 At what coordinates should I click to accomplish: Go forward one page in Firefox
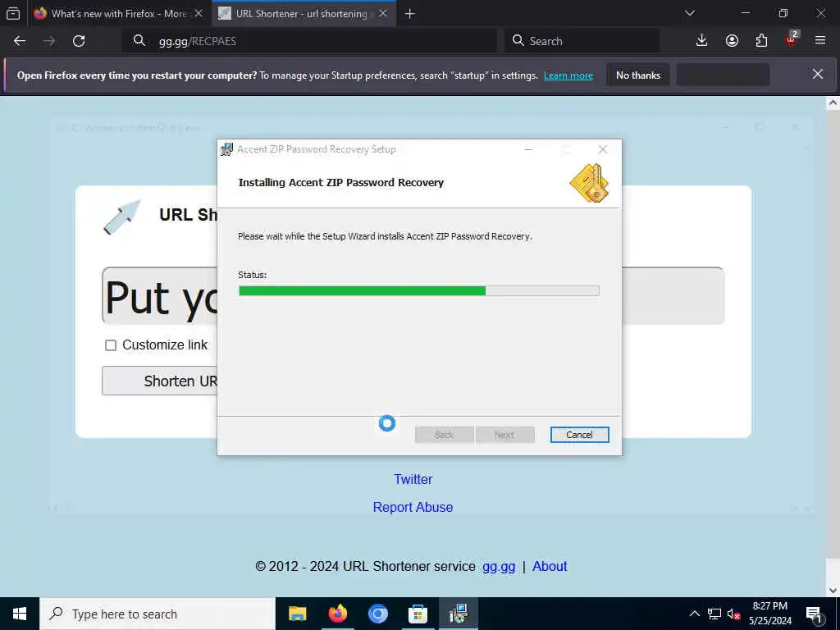click(x=49, y=41)
